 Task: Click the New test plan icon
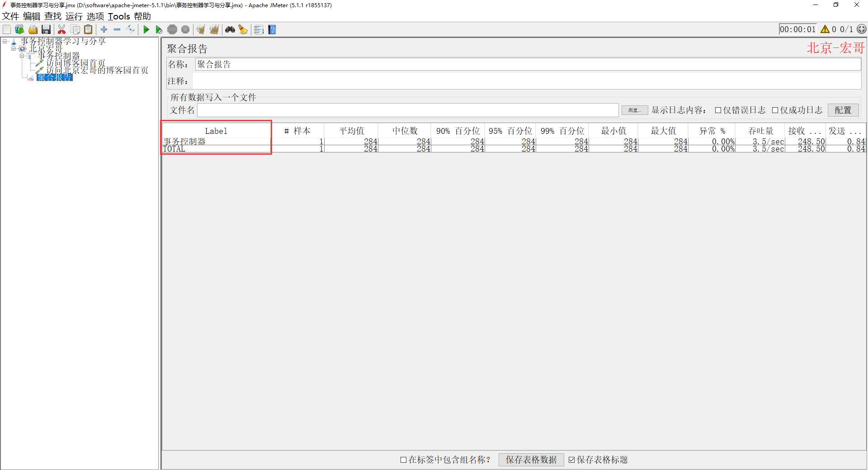pos(7,29)
